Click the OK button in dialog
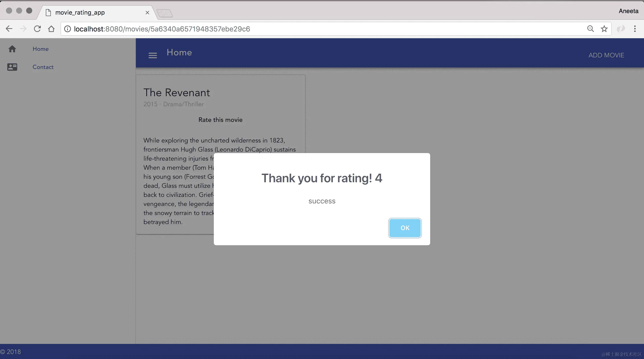Viewport: 644px width, 359px height. pos(405,228)
